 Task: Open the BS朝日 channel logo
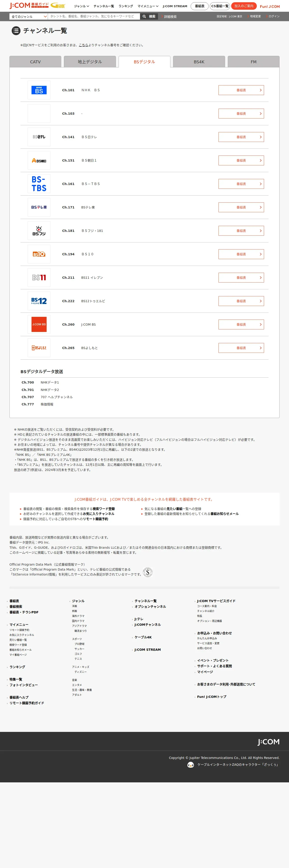39,160
